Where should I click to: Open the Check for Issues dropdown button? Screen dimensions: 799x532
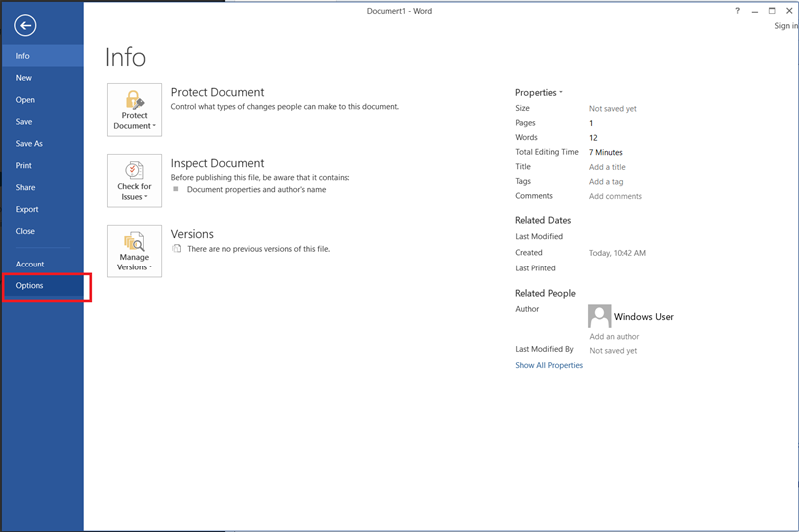tap(134, 180)
